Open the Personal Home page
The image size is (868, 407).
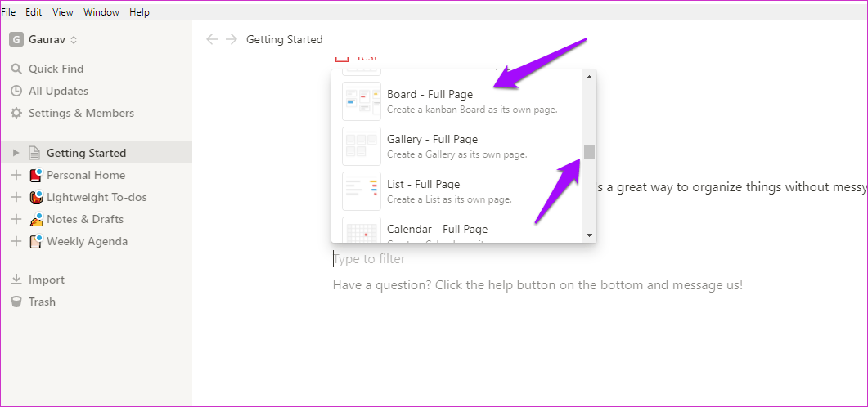(x=86, y=175)
